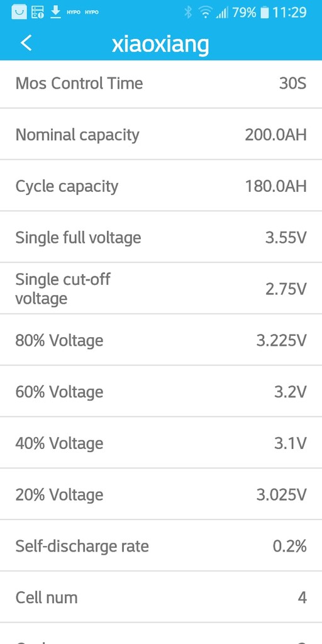Screen dimensions: 322x644
Task: Open the 20% Voltage setting
Action: tap(161, 494)
